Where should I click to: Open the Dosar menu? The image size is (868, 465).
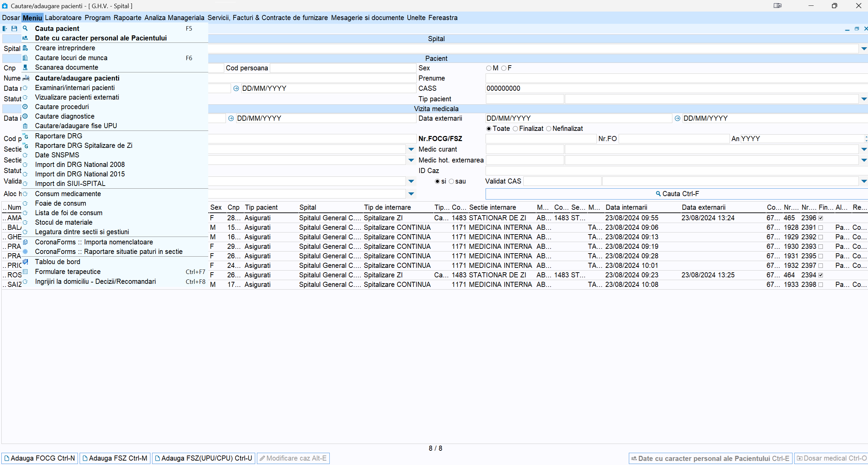tap(11, 18)
